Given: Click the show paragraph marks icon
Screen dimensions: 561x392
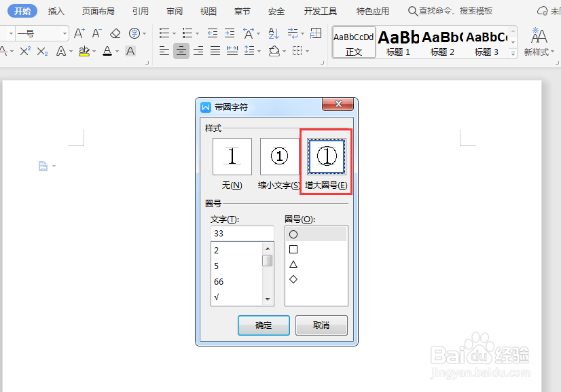Looking at the screenshot, I should click(293, 33).
